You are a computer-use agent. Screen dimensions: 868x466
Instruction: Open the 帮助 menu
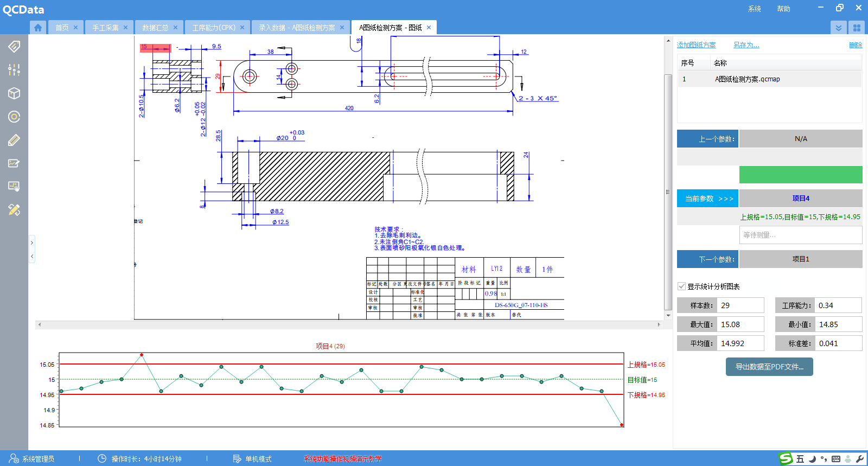[x=783, y=9]
